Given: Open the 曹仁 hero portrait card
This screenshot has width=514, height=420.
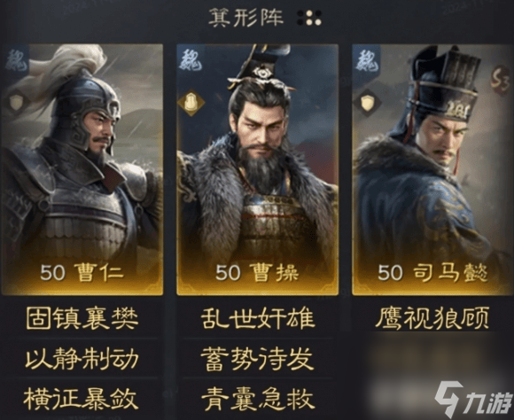Looking at the screenshot, I should [82, 169].
